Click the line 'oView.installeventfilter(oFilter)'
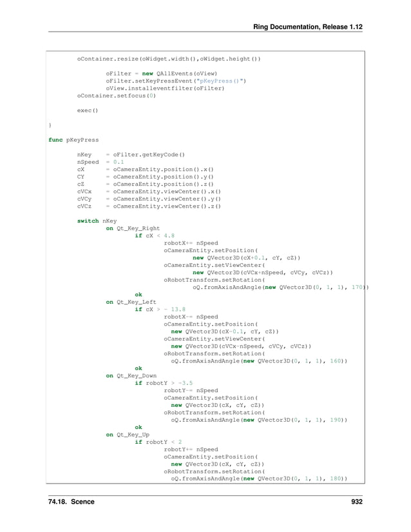 165,88
